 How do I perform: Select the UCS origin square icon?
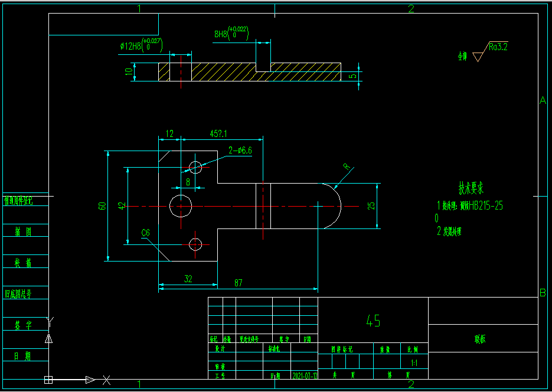tap(48, 380)
